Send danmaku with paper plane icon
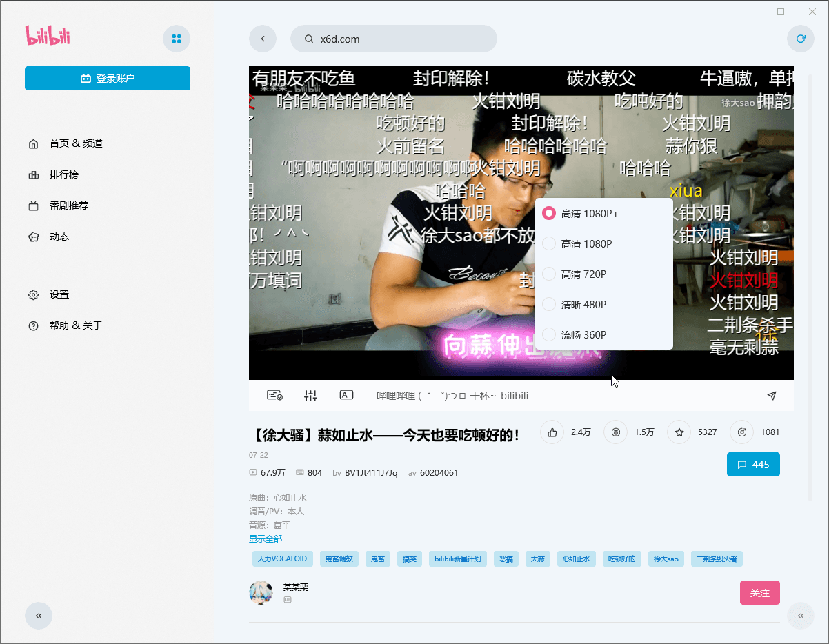829x644 pixels. tap(772, 395)
